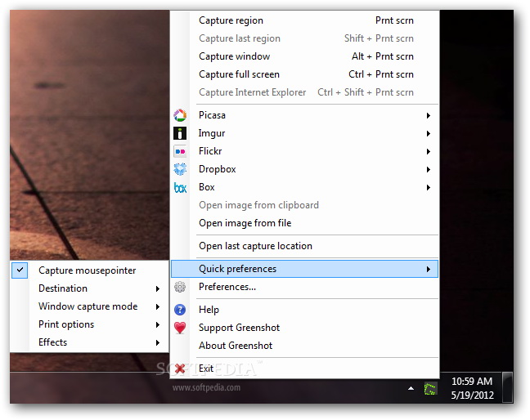Click the Flickr icon
The image size is (530, 420).
pyautogui.click(x=180, y=151)
